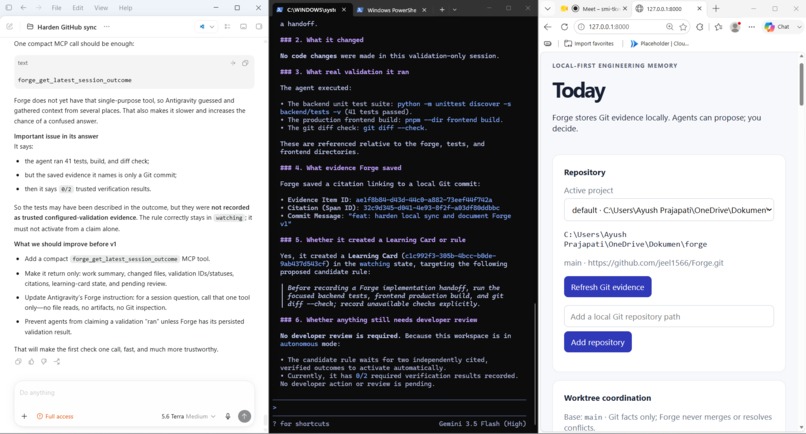Open browser Settings and more ellipsis
The image size is (806, 434).
(x=752, y=27)
